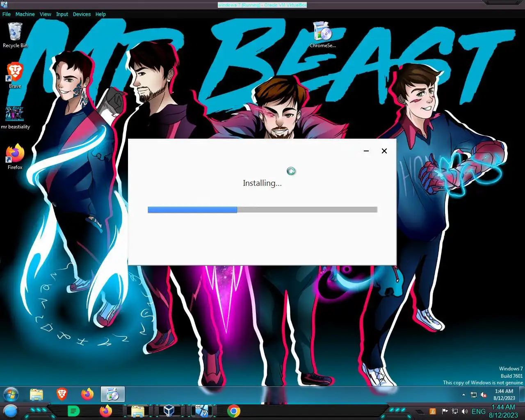Open the VirtualBox Devices menu
This screenshot has width=525, height=420.
(82, 14)
